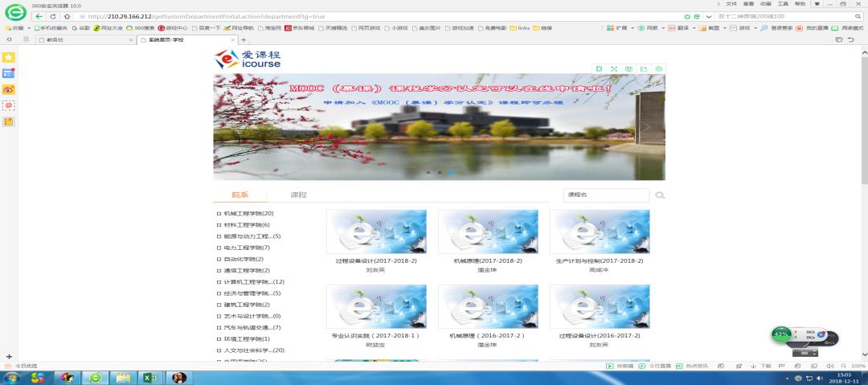Tick the 机械工程学院(20) checkbox
868x385 pixels.
click(219, 214)
